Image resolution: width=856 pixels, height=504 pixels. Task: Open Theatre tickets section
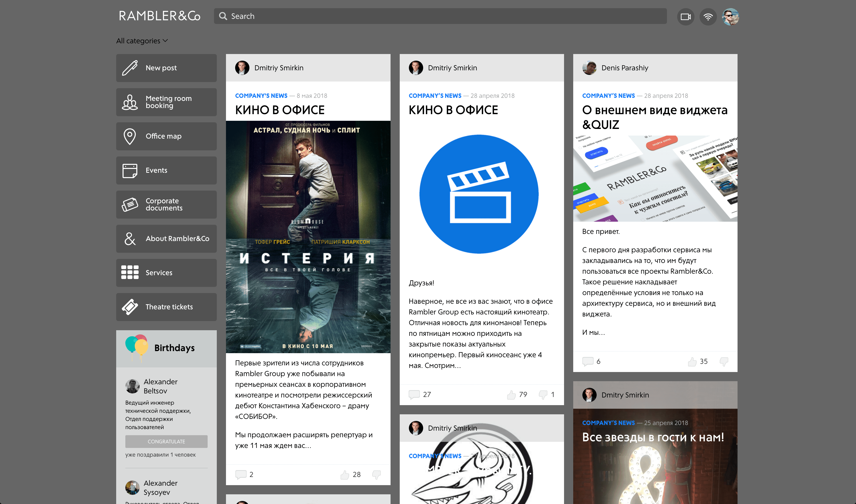point(166,307)
